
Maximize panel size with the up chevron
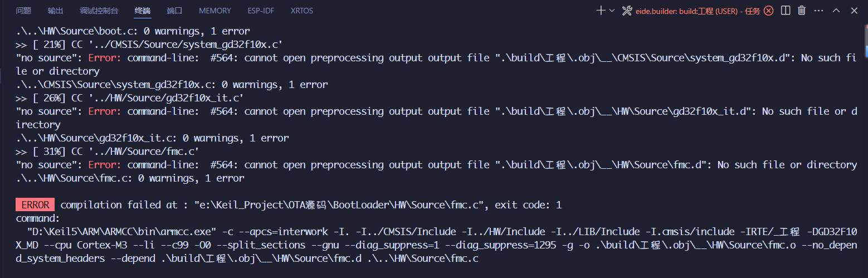(x=836, y=11)
